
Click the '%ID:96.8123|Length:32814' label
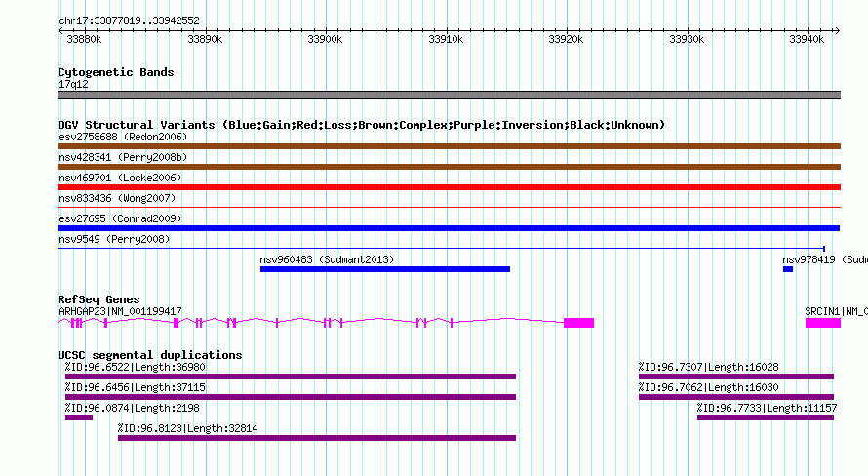coord(187,428)
